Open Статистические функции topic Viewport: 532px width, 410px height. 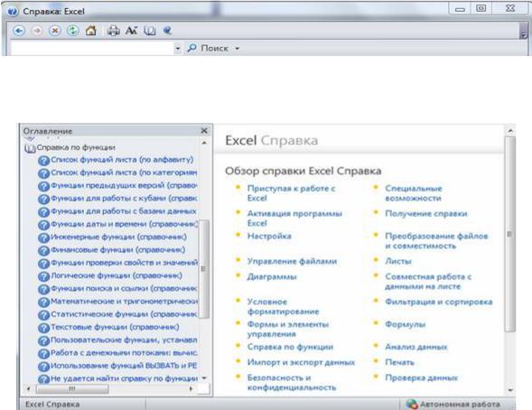click(x=117, y=314)
